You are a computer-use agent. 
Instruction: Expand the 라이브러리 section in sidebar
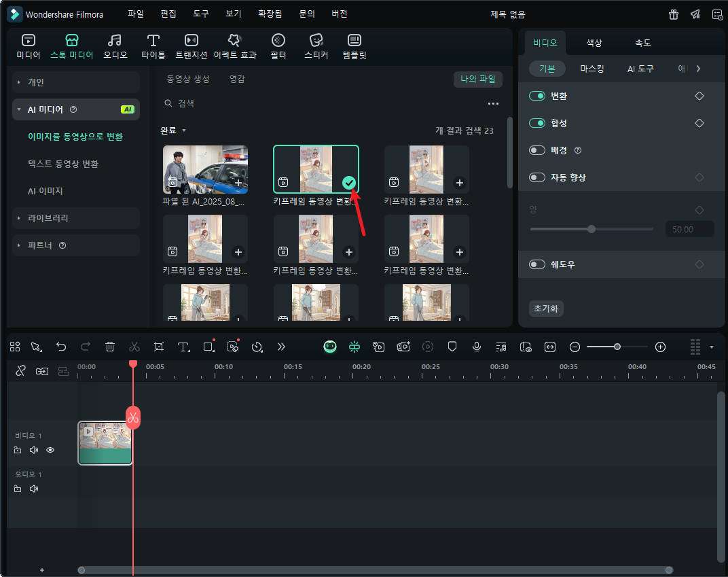coord(48,218)
